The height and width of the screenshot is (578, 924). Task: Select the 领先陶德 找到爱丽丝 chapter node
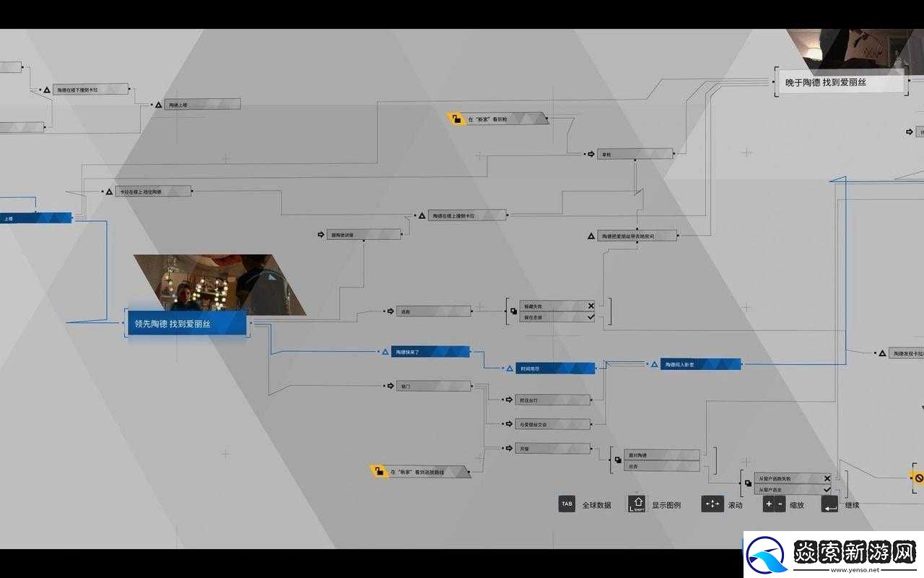tap(188, 324)
